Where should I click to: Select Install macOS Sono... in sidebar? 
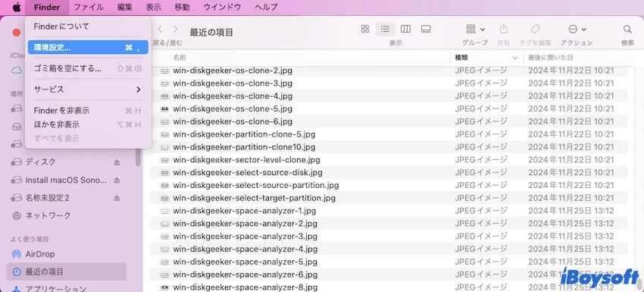[67, 181]
